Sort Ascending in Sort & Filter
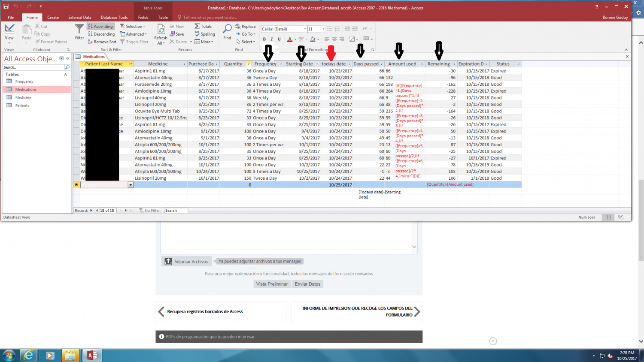644x362 pixels. point(100,26)
